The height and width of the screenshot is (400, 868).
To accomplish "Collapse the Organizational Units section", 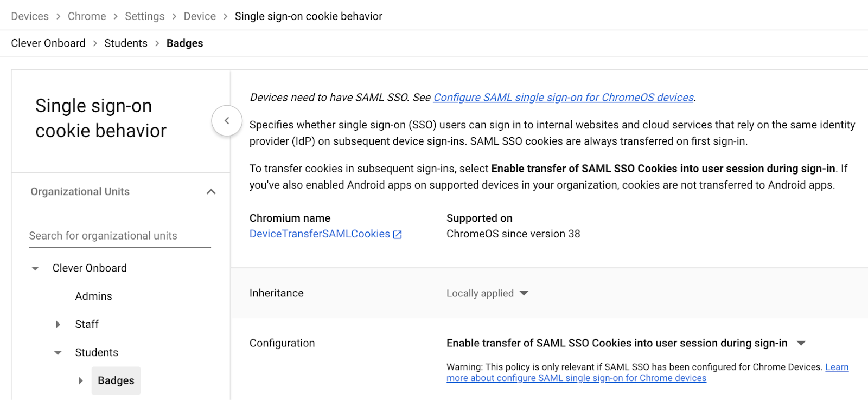I will click(211, 191).
